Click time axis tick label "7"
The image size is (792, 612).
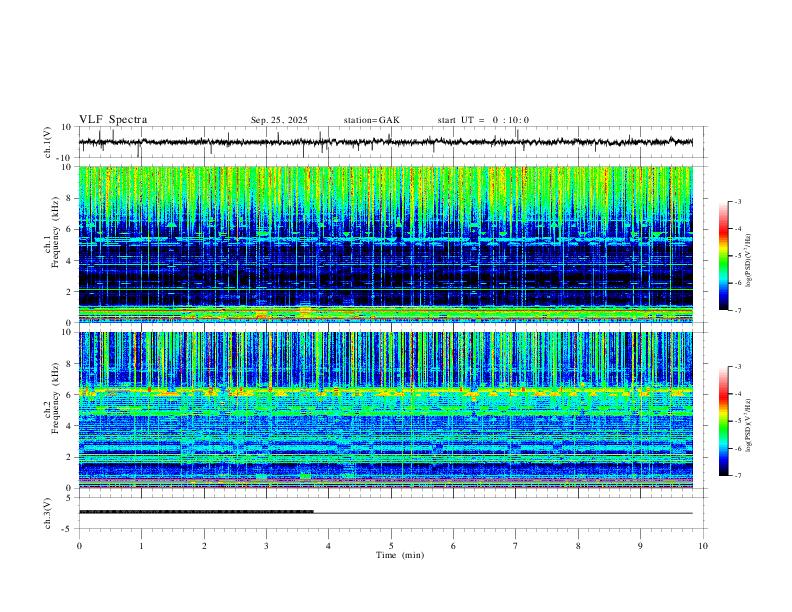[516, 546]
